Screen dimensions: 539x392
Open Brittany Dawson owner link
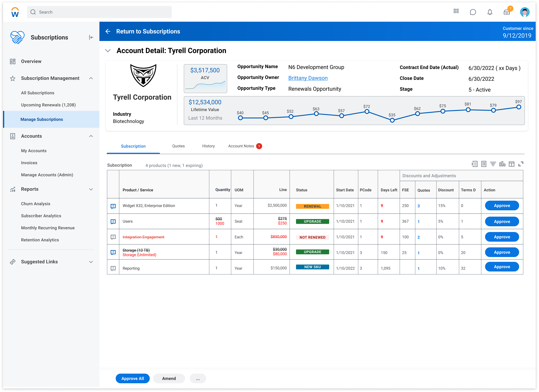(x=308, y=78)
